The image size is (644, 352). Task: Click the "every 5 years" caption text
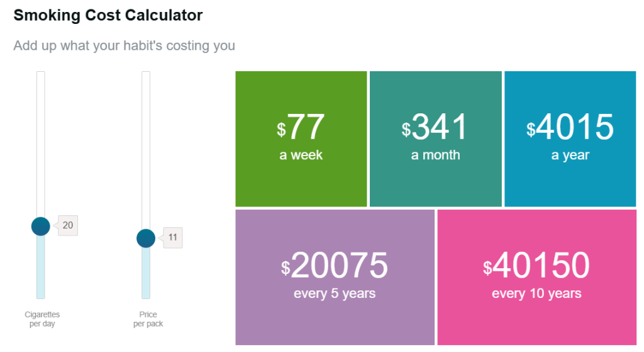[x=335, y=293]
